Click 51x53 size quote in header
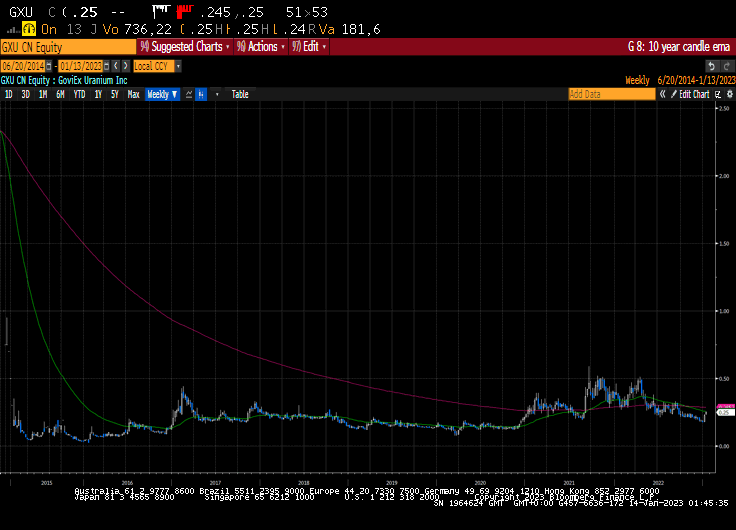 (307, 12)
